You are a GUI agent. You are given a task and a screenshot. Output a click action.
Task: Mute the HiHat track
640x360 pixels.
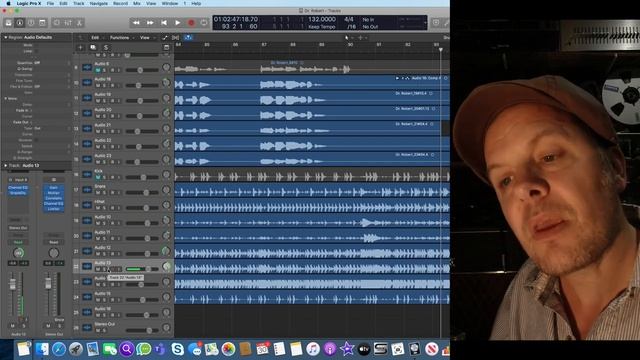(x=98, y=208)
